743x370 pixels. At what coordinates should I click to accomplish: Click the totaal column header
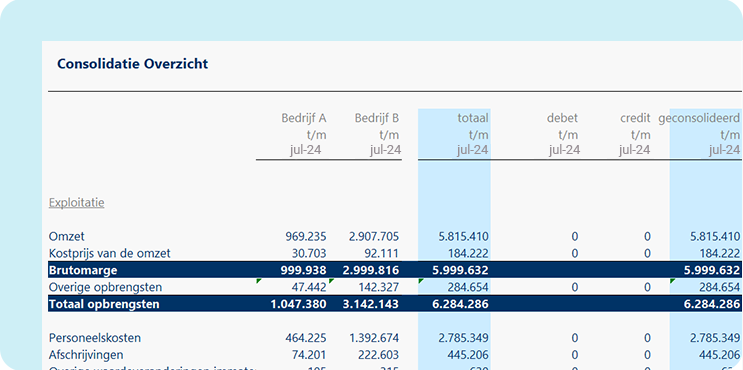(x=472, y=118)
